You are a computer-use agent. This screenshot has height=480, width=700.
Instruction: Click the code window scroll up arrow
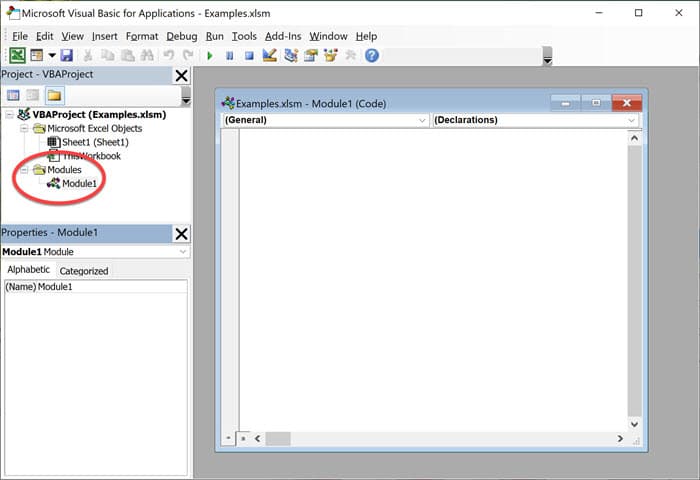click(x=634, y=138)
